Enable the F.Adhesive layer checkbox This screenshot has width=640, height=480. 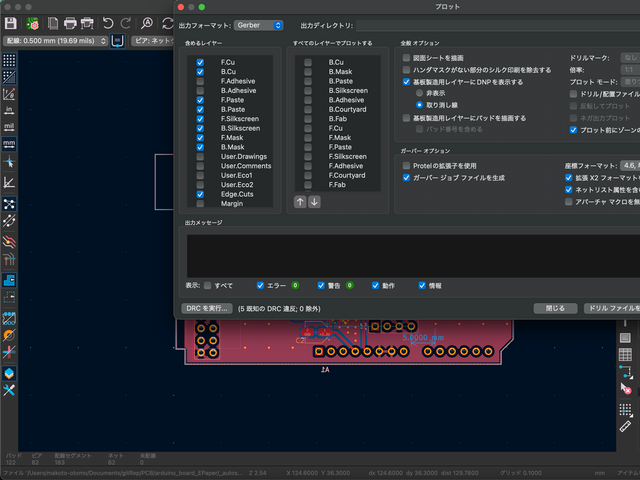[x=201, y=81]
